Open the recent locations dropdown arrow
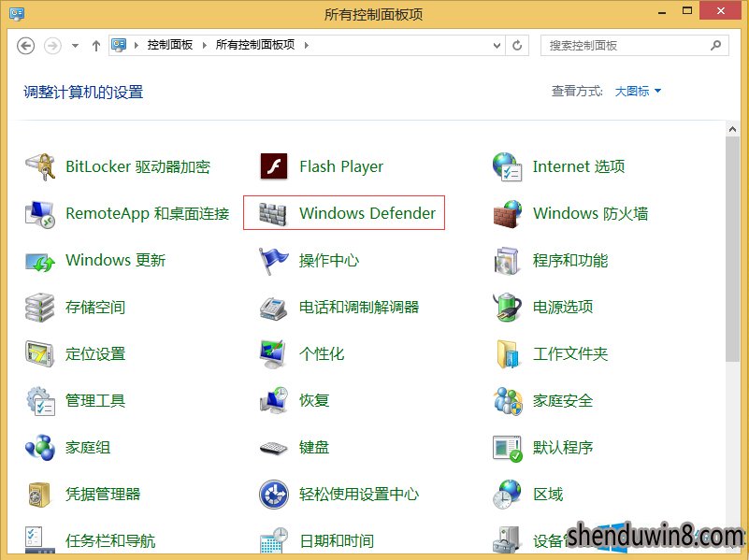Viewport: 749px width, 560px height. coord(75,46)
